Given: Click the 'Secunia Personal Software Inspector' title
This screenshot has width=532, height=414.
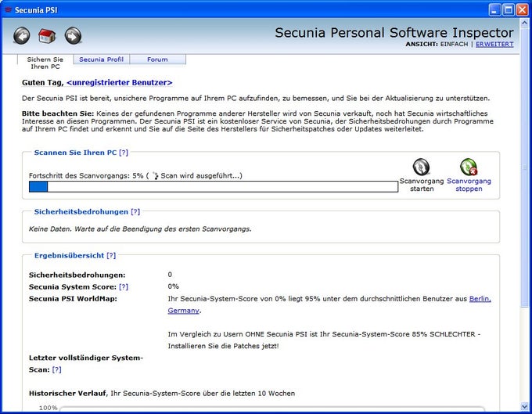Looking at the screenshot, I should pos(394,33).
